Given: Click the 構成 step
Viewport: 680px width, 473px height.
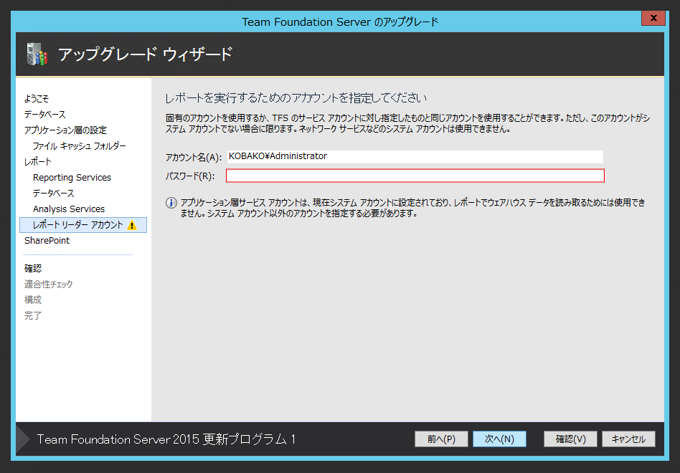Looking at the screenshot, I should pos(33,300).
